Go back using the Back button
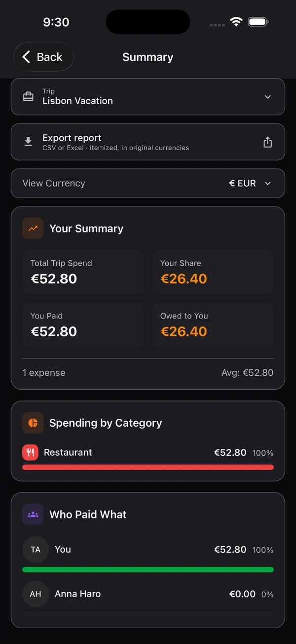Screen dimensions: 296x644 point(43,57)
